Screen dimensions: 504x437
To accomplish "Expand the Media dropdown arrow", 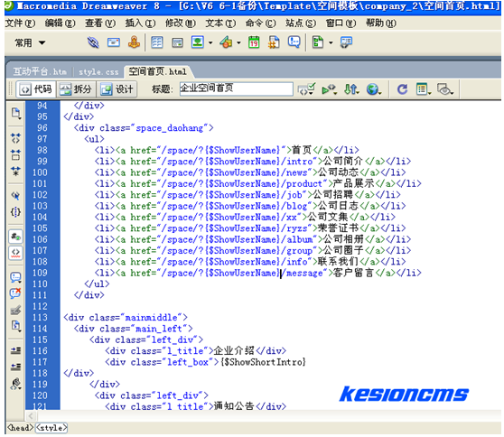I will [x=238, y=42].
